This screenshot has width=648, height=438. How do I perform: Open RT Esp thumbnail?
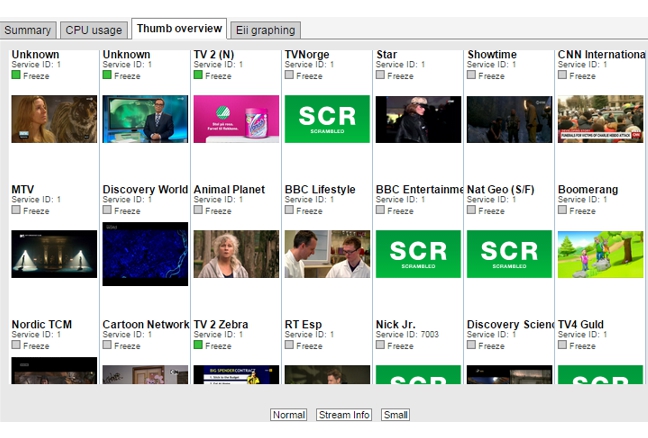click(x=327, y=375)
